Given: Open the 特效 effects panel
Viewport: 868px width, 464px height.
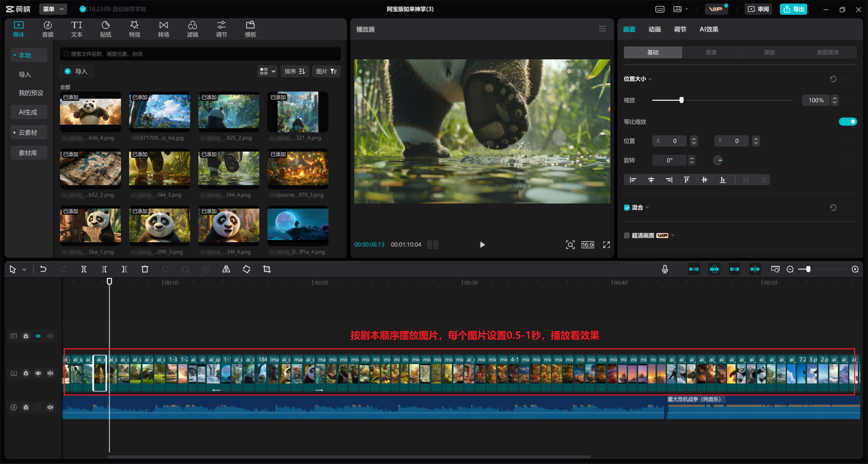Looking at the screenshot, I should 135,29.
